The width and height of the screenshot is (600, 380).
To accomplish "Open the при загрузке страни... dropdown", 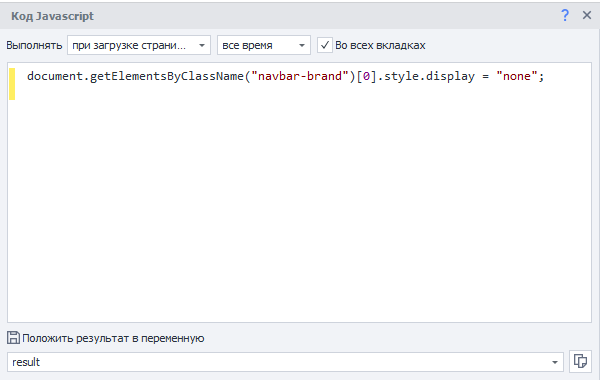I will coord(139,45).
